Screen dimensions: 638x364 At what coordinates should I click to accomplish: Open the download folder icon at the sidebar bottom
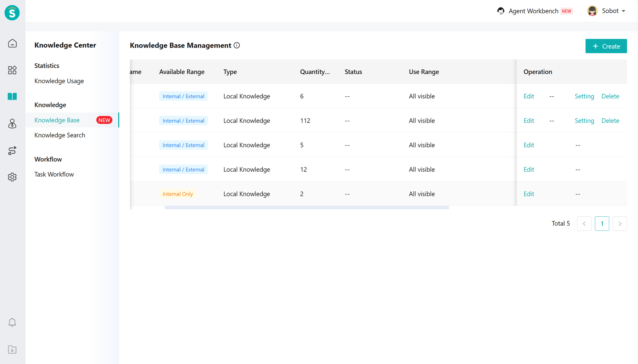(12, 349)
